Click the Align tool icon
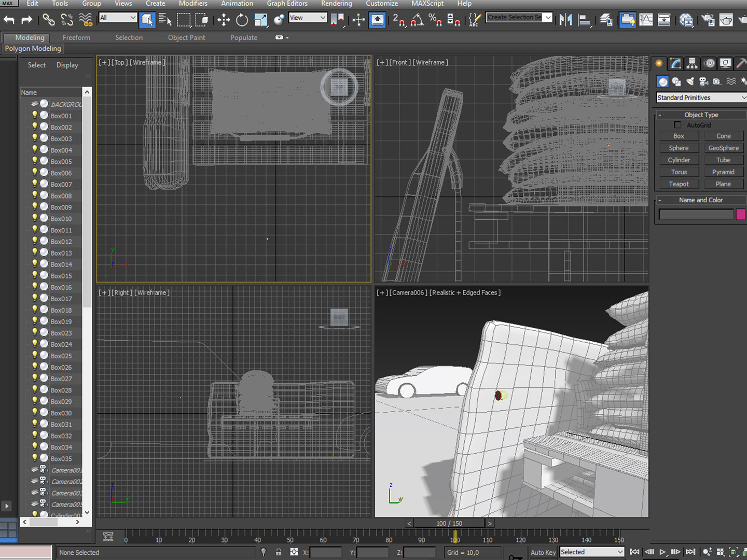 tap(585, 20)
